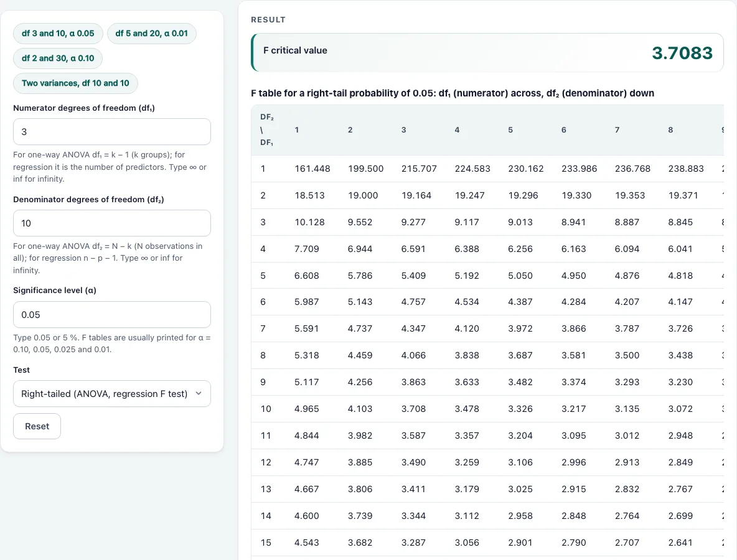Open the Test type dropdown
Image resolution: width=737 pixels, height=560 pixels.
coord(112,394)
